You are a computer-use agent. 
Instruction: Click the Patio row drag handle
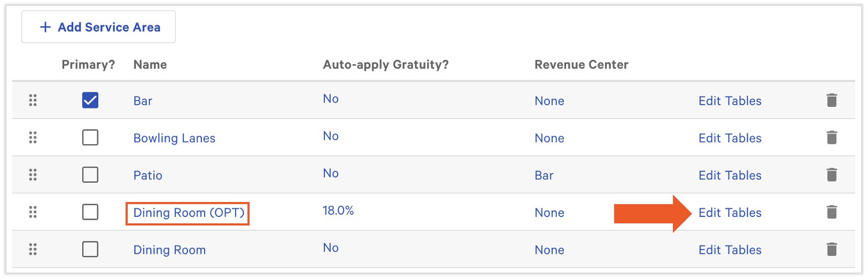coord(33,175)
